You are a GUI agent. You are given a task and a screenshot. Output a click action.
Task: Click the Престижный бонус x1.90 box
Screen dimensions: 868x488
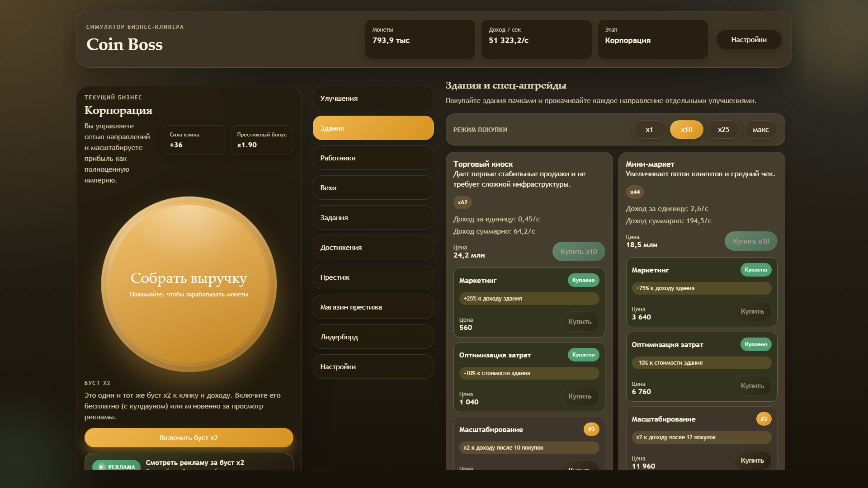pos(262,140)
